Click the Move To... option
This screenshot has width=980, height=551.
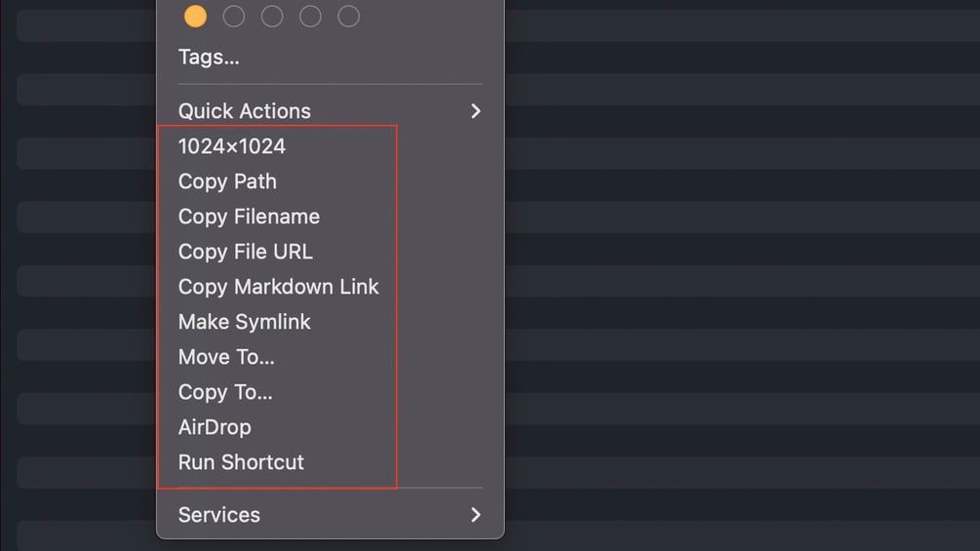[226, 357]
